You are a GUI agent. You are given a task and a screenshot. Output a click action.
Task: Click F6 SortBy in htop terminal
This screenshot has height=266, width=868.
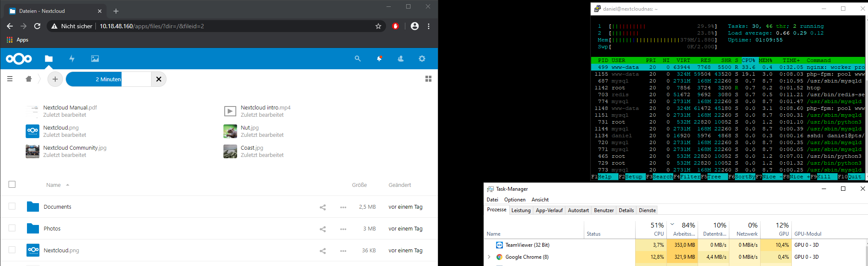pos(741,177)
